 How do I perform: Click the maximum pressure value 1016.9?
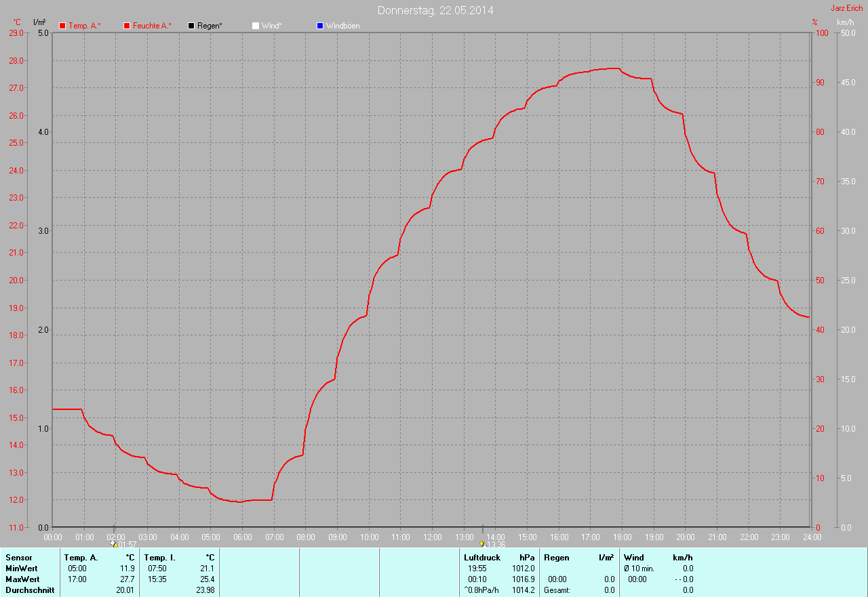click(524, 579)
